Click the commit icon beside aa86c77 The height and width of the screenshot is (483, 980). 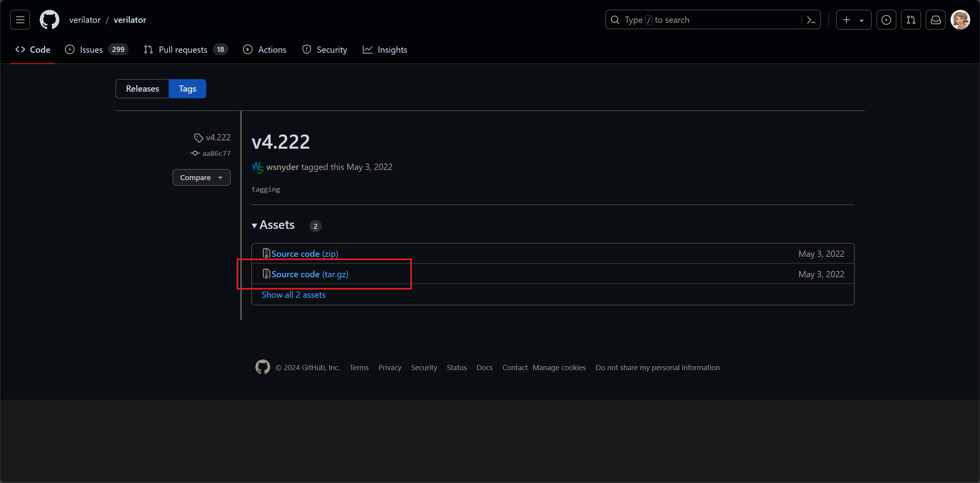(195, 153)
